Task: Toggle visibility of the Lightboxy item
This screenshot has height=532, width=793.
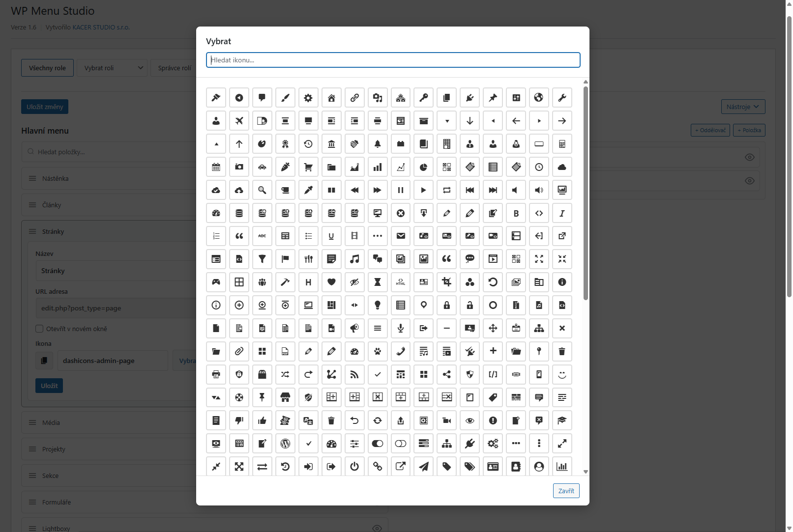Action: coord(377,528)
